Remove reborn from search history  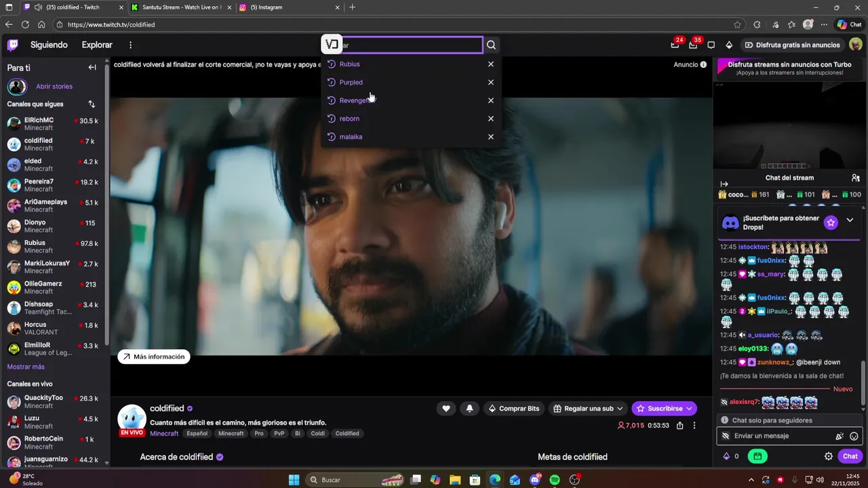tap(491, 119)
